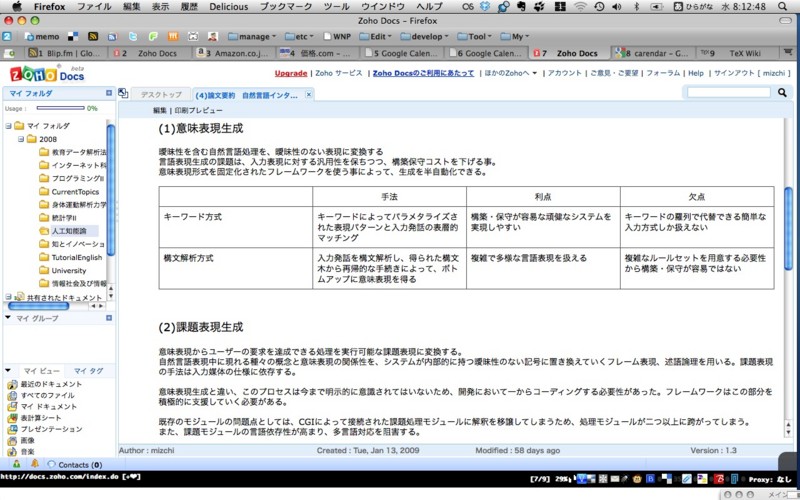Click the Delicious checkered bookmark icon
The image size is (800, 500).
click(x=73, y=36)
